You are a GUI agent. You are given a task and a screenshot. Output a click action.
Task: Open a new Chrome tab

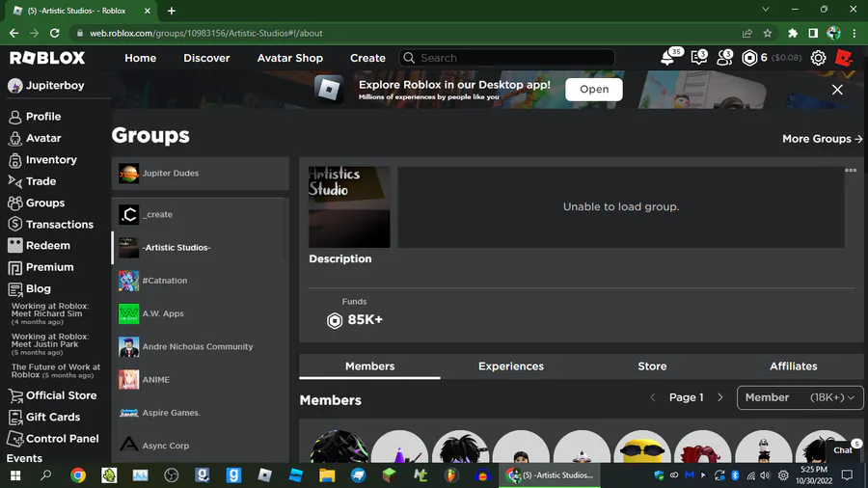coord(172,11)
